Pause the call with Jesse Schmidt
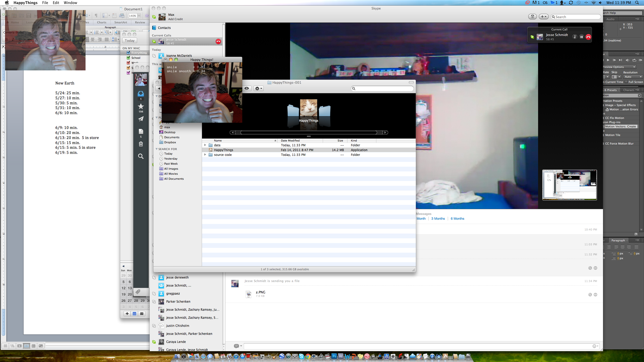Viewport: 644px width, 362px height. 581,37
